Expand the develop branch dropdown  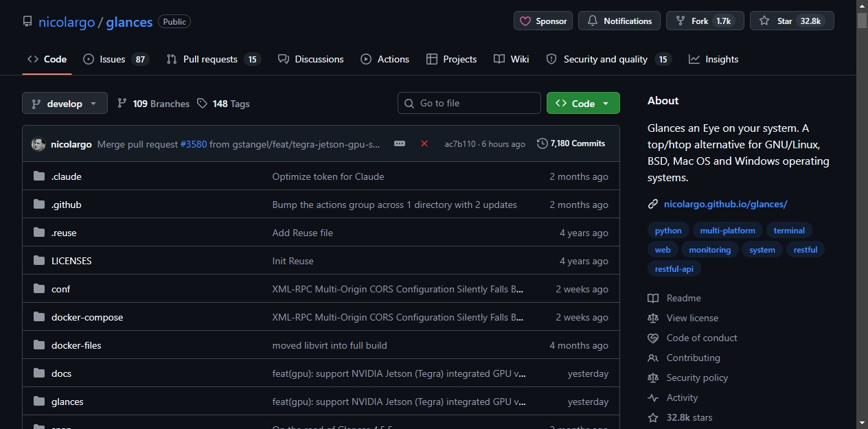(x=65, y=104)
